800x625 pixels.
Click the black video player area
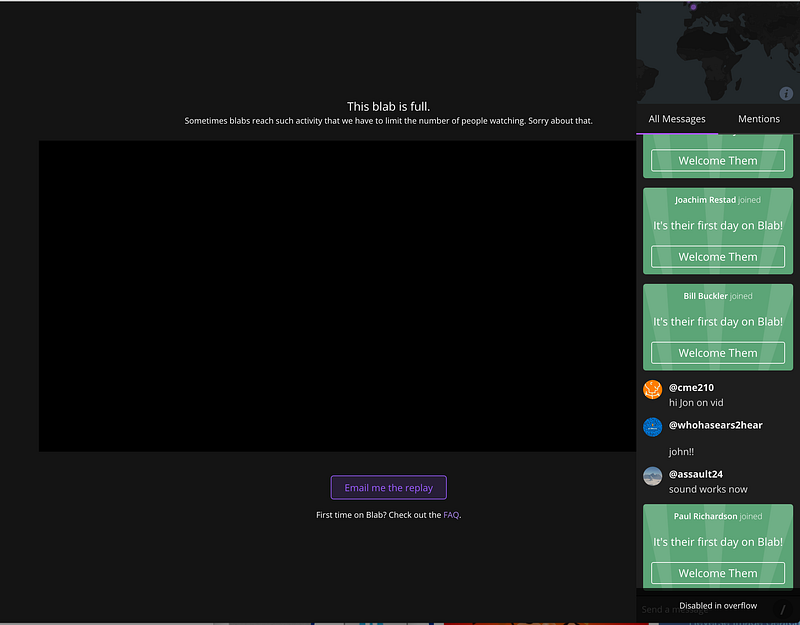pyautogui.click(x=337, y=296)
